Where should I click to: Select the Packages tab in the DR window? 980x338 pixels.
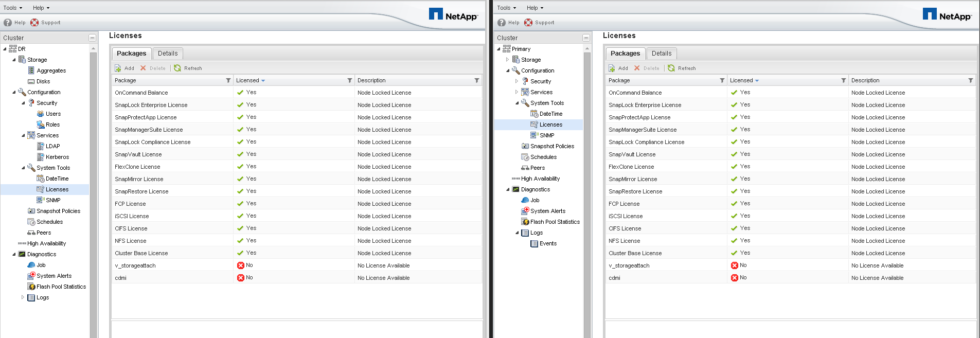pos(131,54)
